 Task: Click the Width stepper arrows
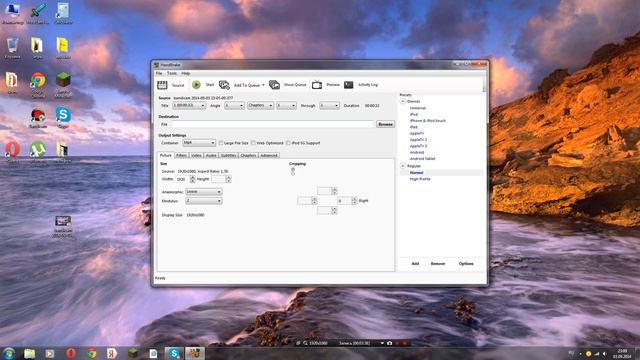point(193,179)
